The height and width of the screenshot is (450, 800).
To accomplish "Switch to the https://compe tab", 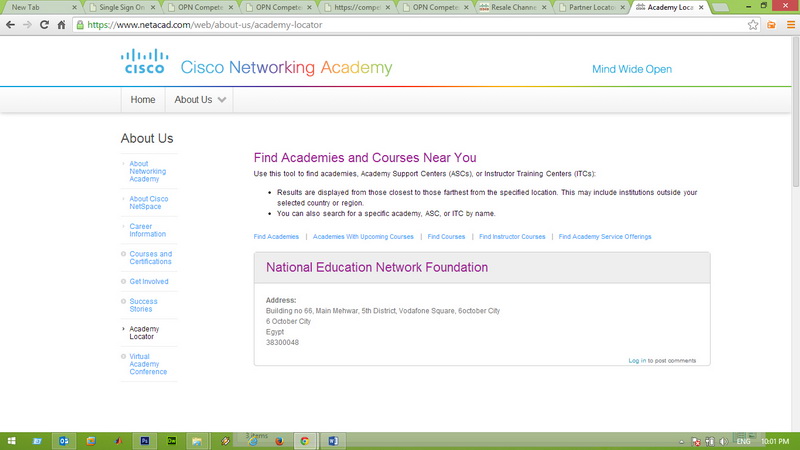I will (x=356, y=7).
